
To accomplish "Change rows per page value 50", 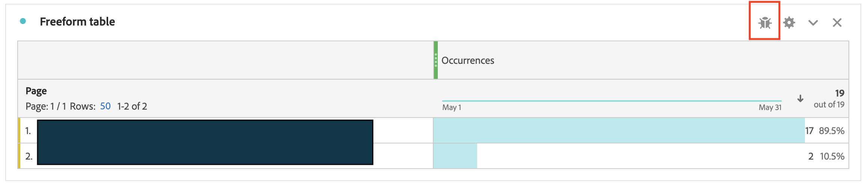I will [x=105, y=106].
